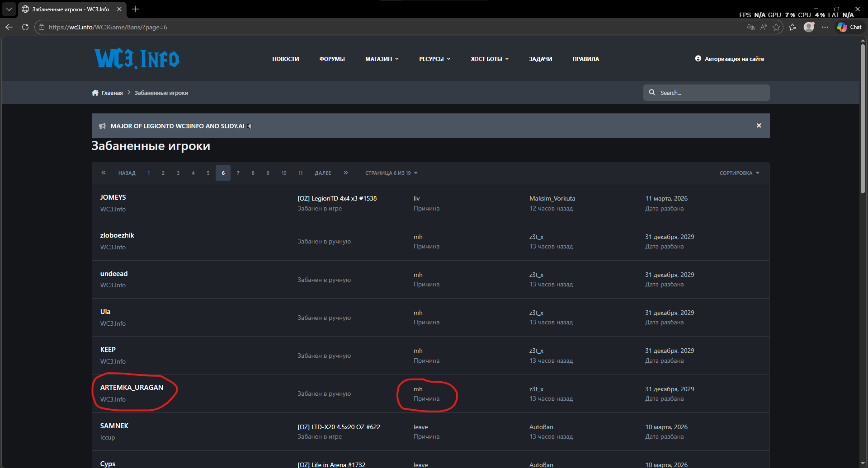This screenshot has height=468, width=868.
Task: Click the WC3.Info site logo
Action: tap(137, 59)
